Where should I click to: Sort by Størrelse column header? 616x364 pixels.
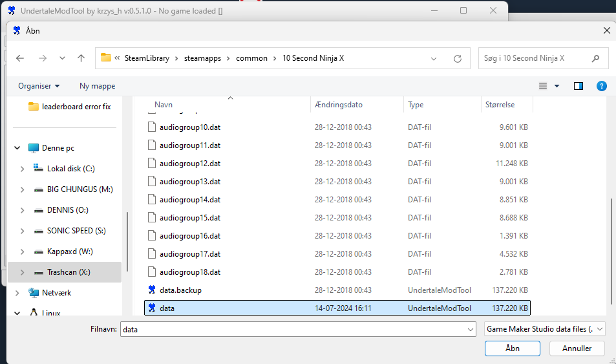point(500,105)
